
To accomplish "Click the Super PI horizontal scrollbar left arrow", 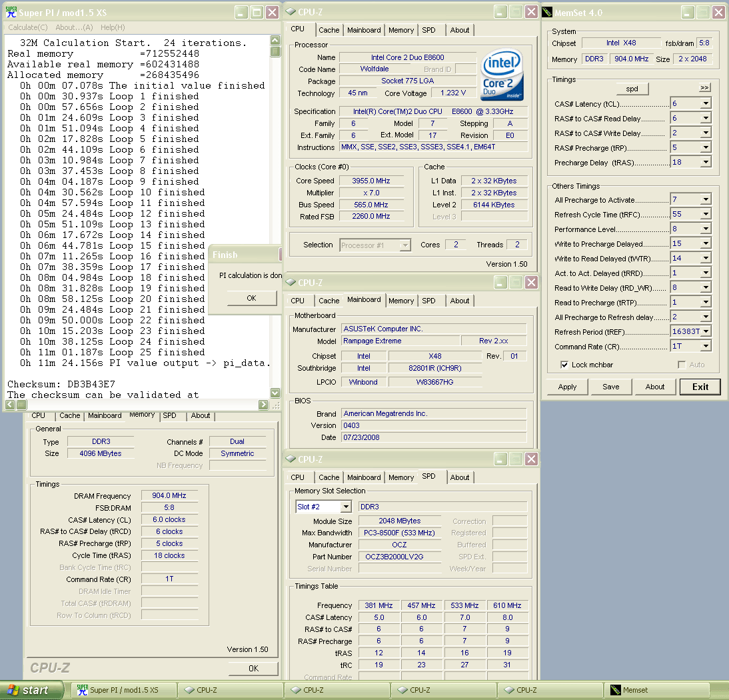I will point(10,405).
